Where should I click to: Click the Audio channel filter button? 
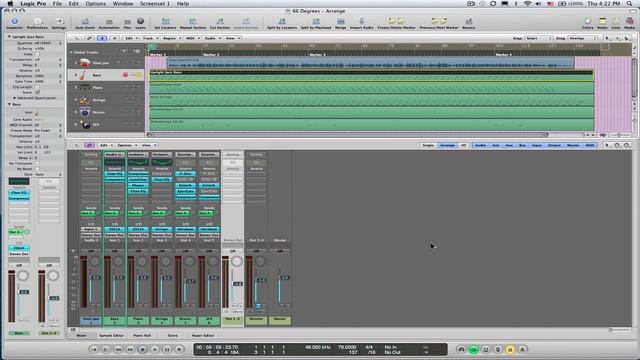coord(480,145)
